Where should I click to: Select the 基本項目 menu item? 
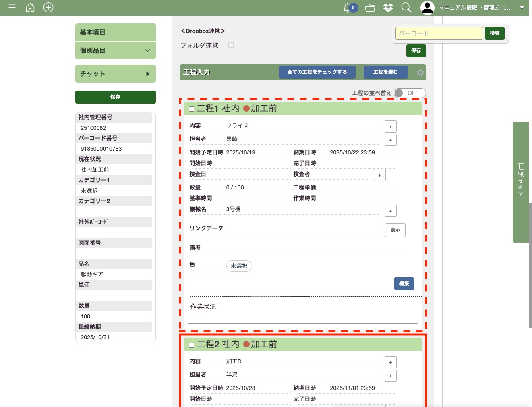[x=115, y=32]
